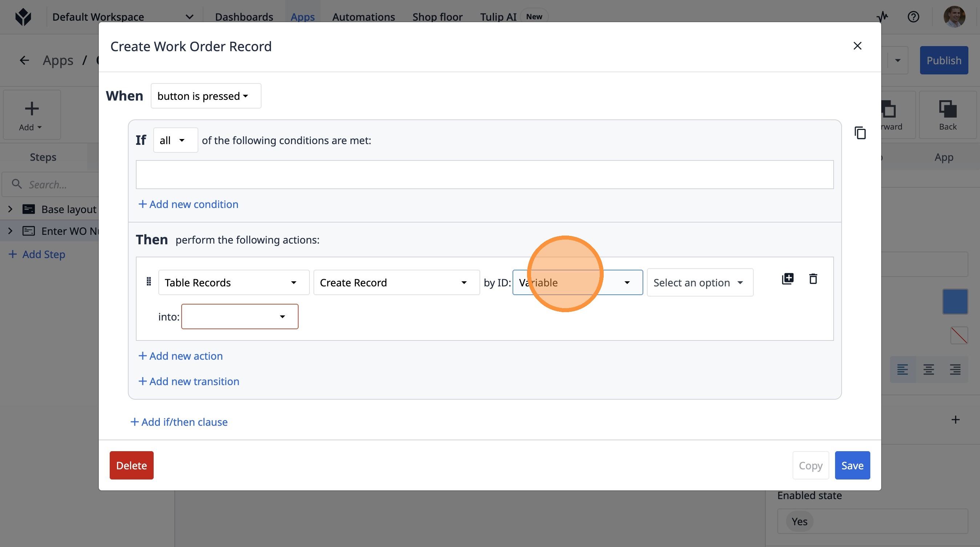Switch to the Shop floor tab
980x547 pixels.
click(x=437, y=17)
